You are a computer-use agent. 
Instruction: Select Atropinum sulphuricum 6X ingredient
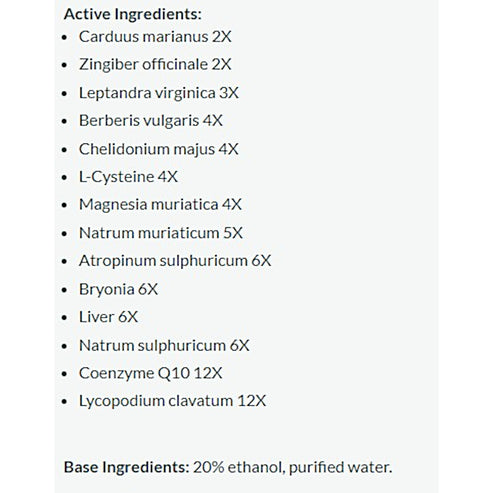point(175,261)
